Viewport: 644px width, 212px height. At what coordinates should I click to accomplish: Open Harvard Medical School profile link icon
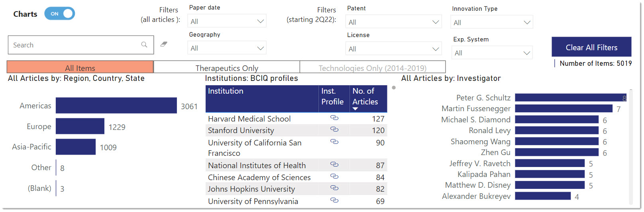334,118
